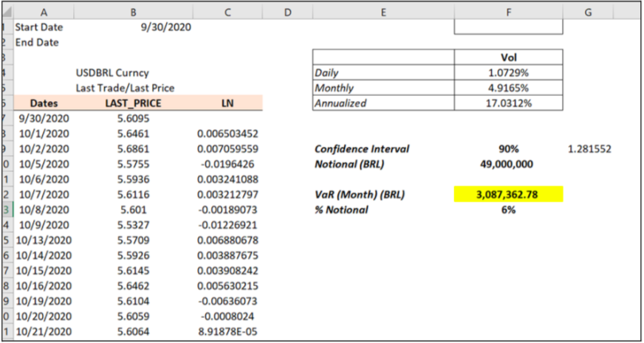Click the Last Trade/Last Price cell
This screenshot has width=644, height=343.
tap(134, 88)
